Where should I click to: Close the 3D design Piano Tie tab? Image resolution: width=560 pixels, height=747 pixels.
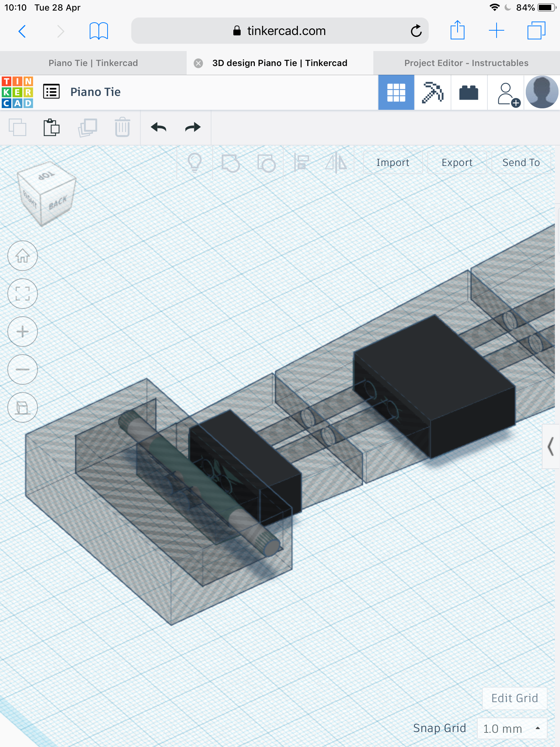[198, 63]
